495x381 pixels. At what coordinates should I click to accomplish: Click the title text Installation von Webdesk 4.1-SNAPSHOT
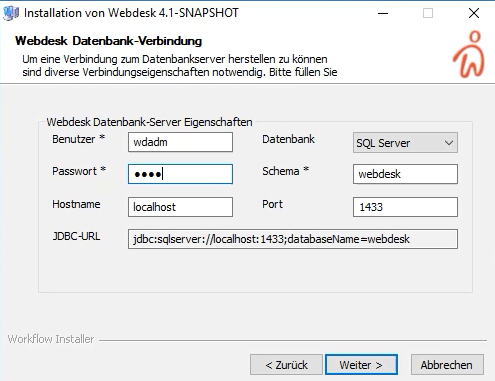[131, 13]
